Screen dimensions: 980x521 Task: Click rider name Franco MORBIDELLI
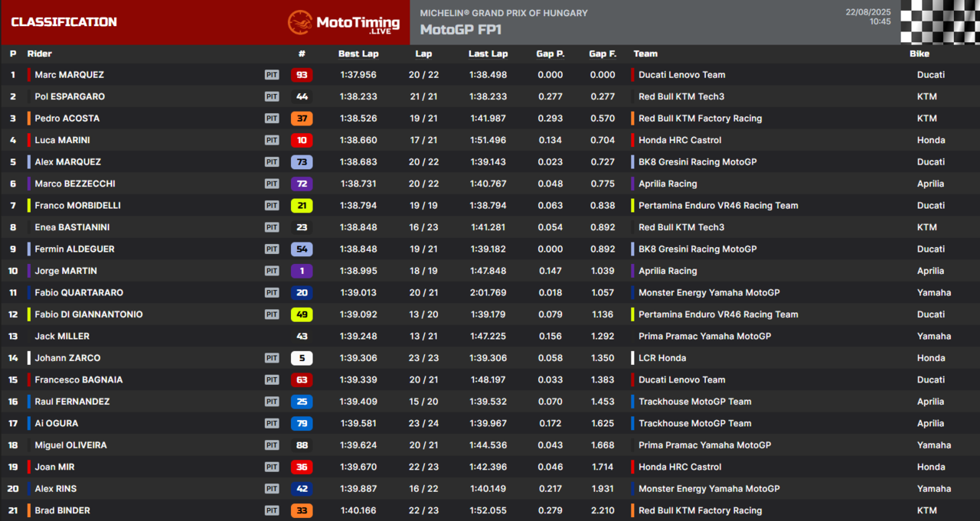(77, 205)
